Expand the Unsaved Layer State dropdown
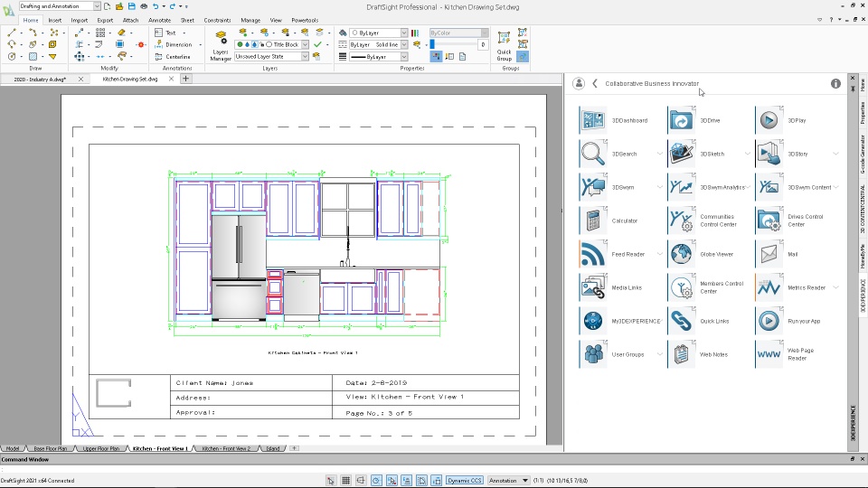 click(305, 56)
